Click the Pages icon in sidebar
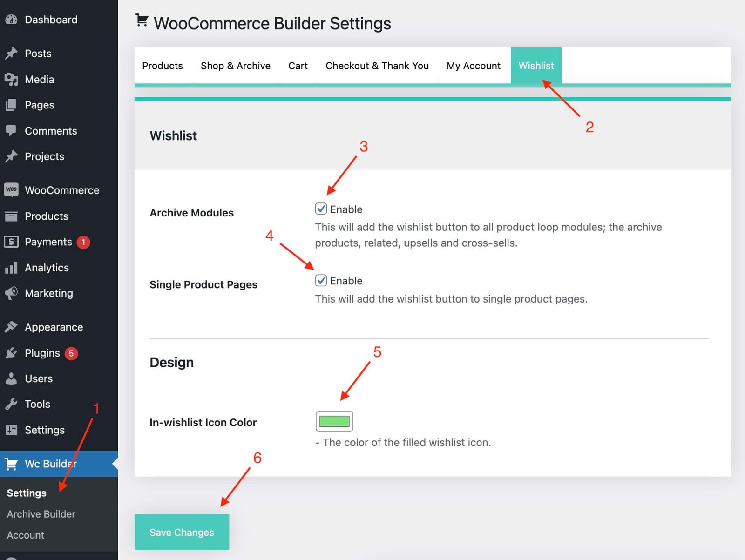The image size is (745, 560). point(11,105)
